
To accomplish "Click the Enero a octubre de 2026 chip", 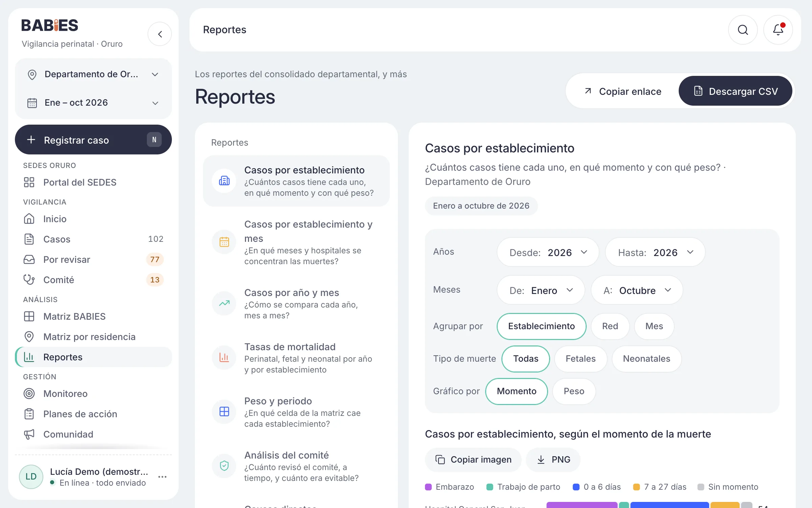I will pyautogui.click(x=481, y=206).
